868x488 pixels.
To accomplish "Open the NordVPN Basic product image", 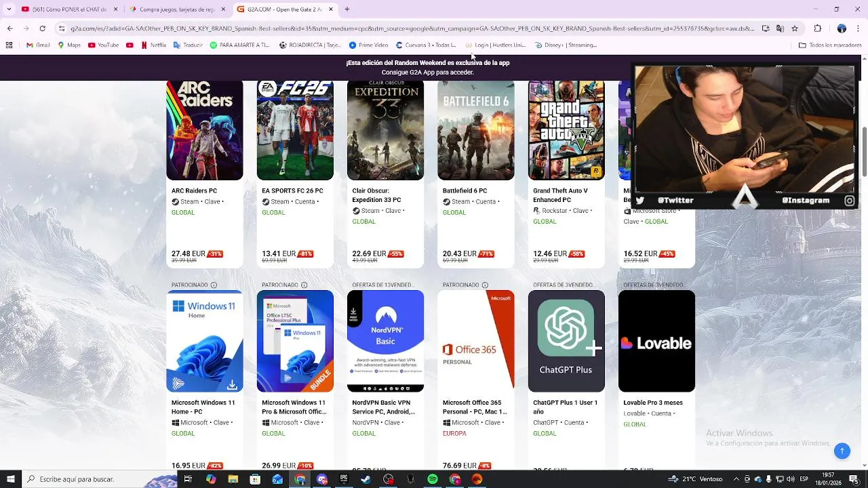I will pos(385,341).
